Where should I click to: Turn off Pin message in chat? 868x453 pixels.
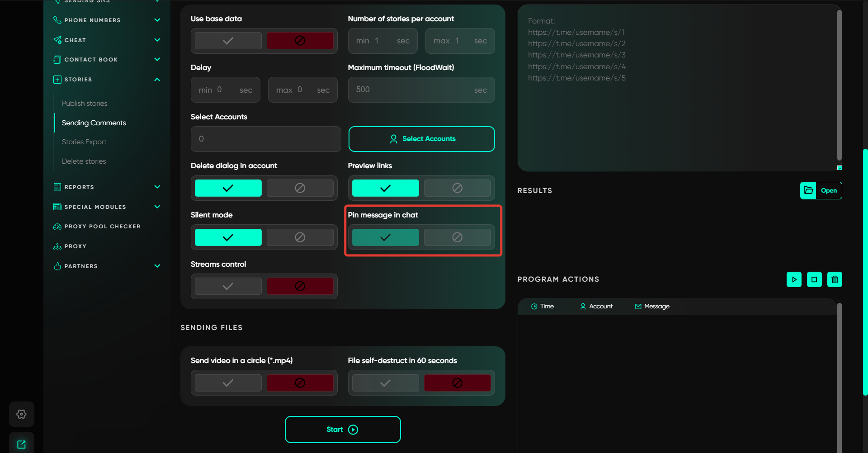tap(457, 237)
